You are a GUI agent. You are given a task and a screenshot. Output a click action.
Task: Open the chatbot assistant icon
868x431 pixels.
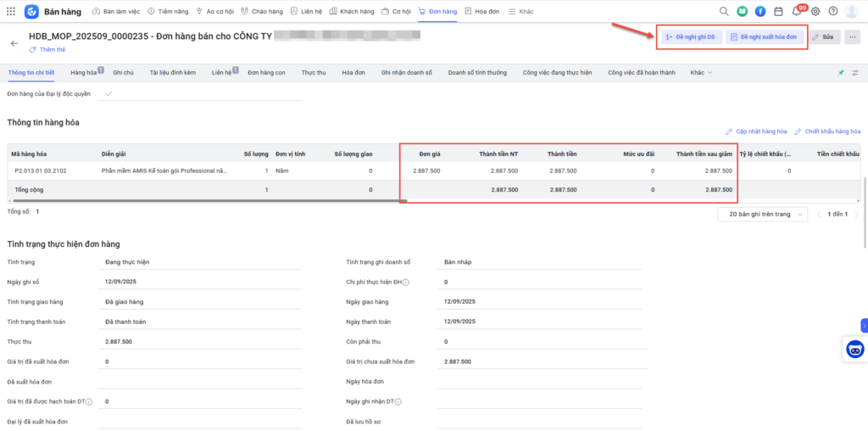[855, 349]
